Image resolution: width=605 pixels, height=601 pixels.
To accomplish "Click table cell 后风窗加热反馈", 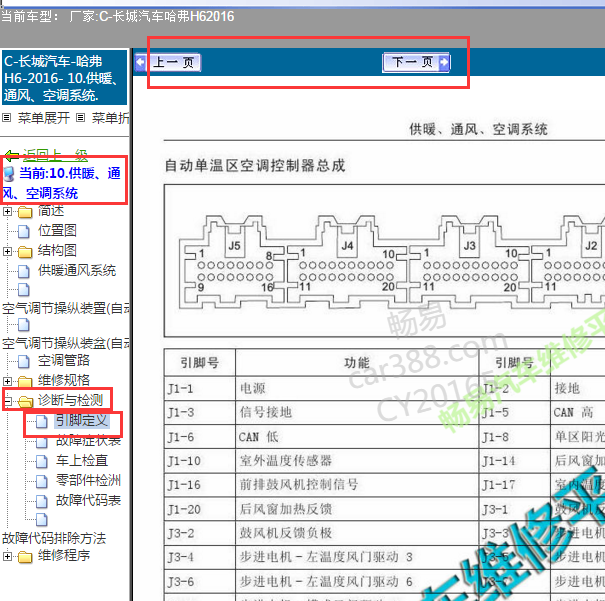I will coord(357,509).
